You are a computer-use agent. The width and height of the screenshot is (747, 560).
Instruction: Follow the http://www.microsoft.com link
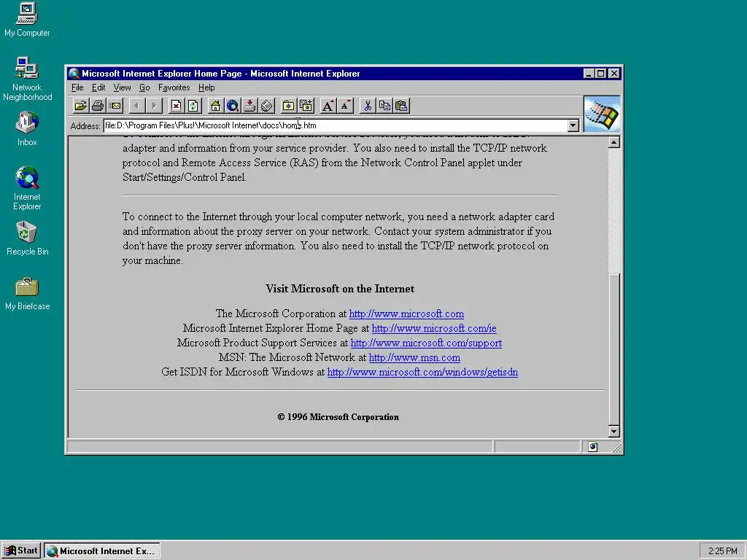click(406, 314)
